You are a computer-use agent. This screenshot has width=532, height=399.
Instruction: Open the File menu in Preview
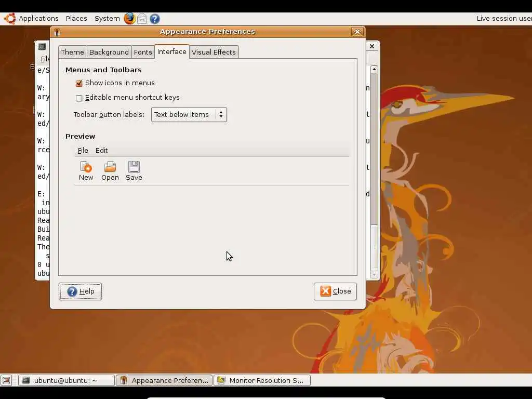pyautogui.click(x=83, y=150)
